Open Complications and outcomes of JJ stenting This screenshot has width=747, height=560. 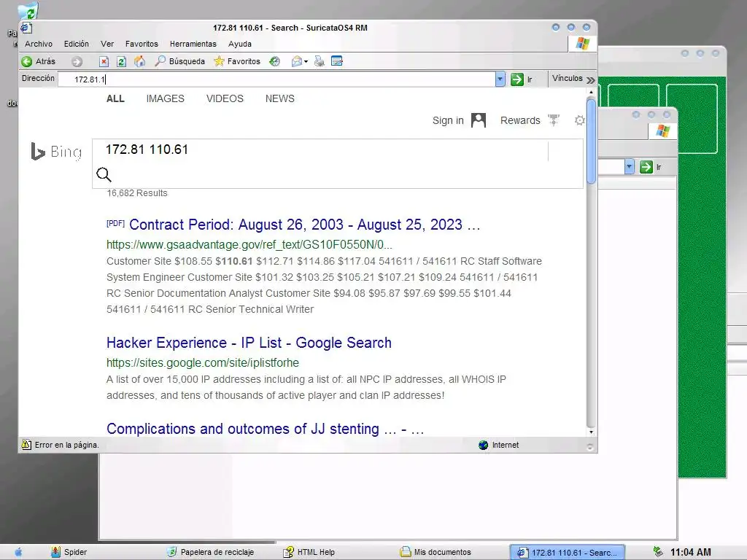click(265, 429)
